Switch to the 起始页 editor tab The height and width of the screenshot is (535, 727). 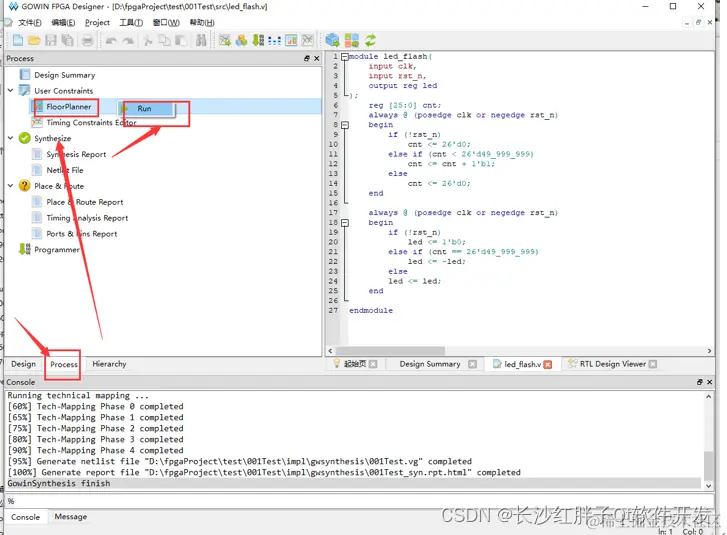355,364
